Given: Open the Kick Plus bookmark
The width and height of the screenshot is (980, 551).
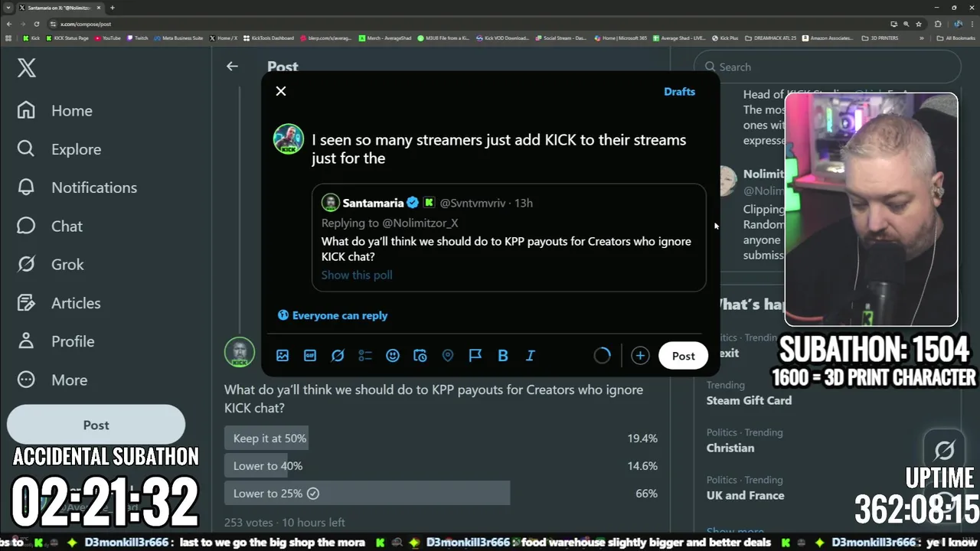Looking at the screenshot, I should [x=725, y=37].
